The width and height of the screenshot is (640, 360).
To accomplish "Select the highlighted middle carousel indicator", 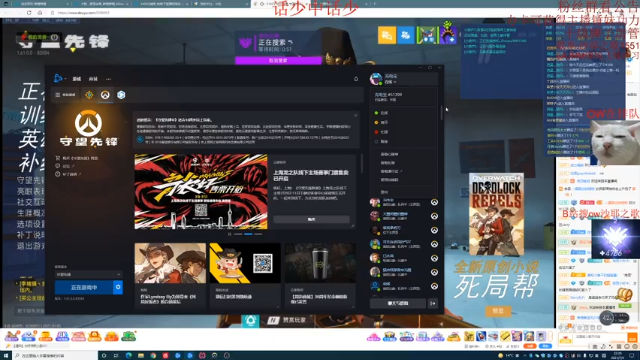I will (x=248, y=234).
